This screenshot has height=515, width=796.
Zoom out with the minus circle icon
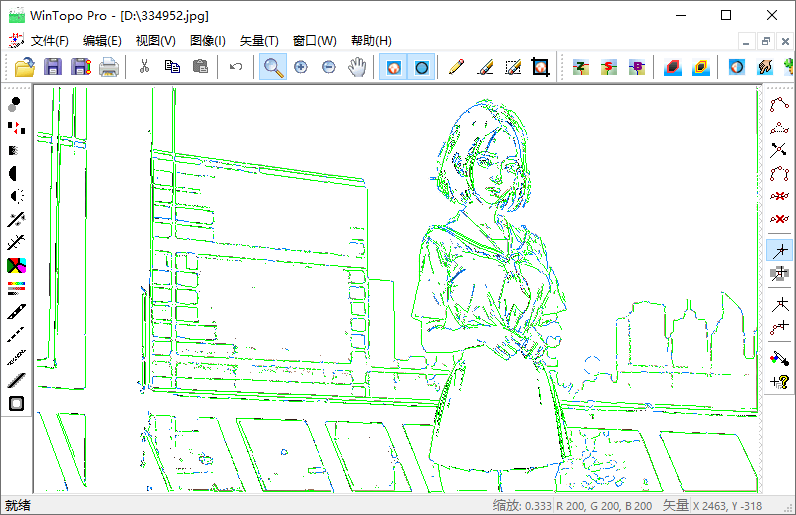pos(329,67)
